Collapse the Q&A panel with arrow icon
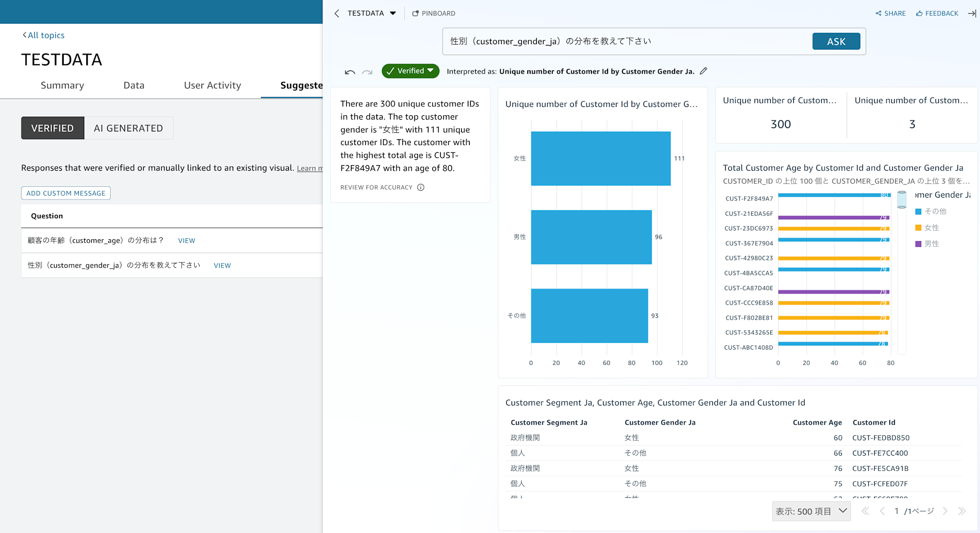This screenshot has width=980, height=533. pos(972,13)
